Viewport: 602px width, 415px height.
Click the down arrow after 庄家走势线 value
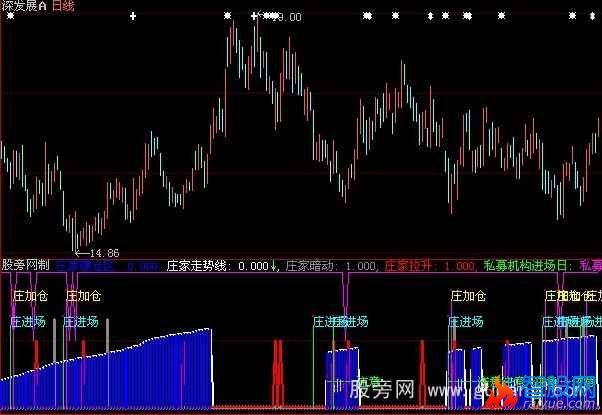(273, 266)
